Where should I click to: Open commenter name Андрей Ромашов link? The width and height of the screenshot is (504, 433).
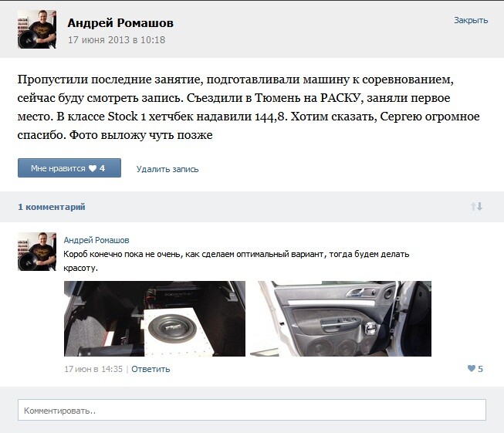tap(96, 240)
